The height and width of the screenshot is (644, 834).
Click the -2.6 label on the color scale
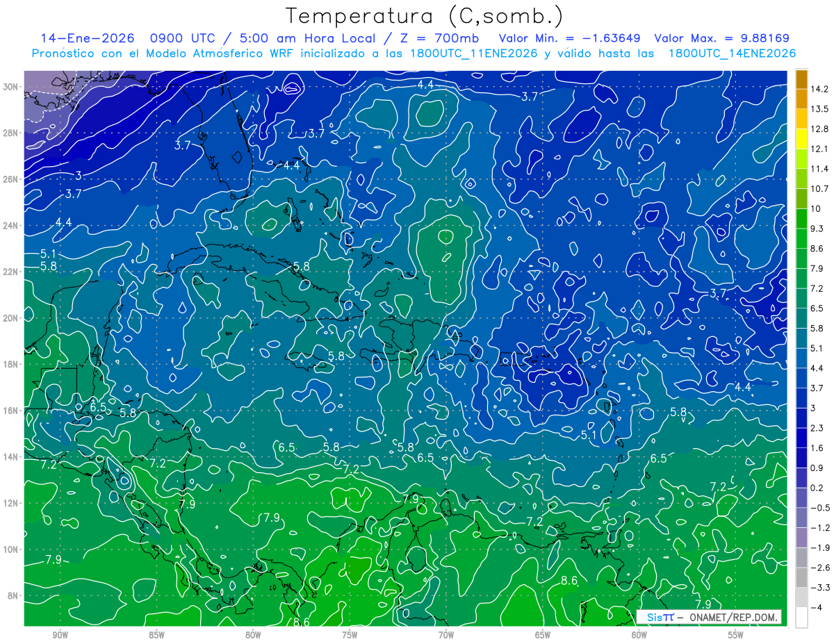tap(821, 568)
